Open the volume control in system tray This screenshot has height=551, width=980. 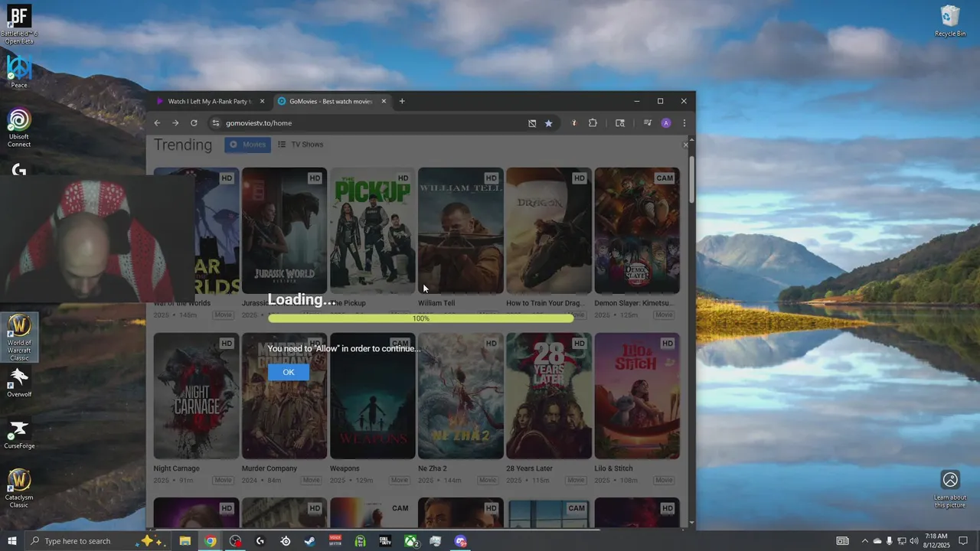click(x=914, y=541)
